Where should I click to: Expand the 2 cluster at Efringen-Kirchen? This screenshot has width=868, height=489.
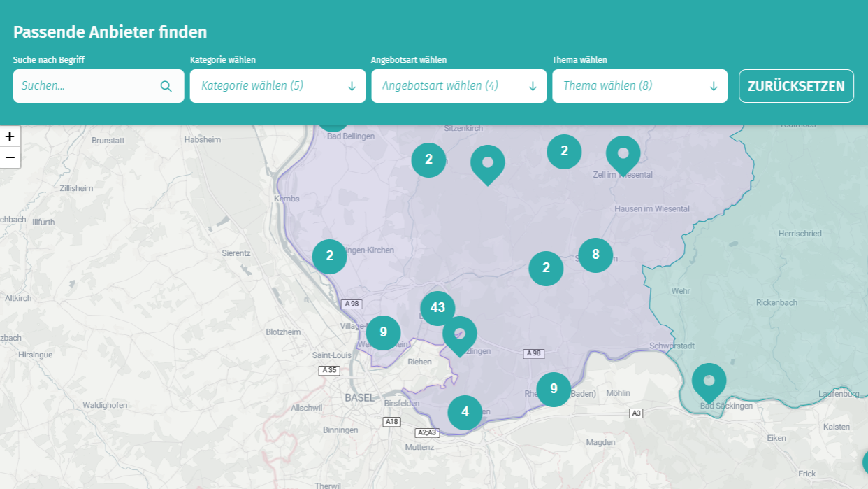pos(329,256)
